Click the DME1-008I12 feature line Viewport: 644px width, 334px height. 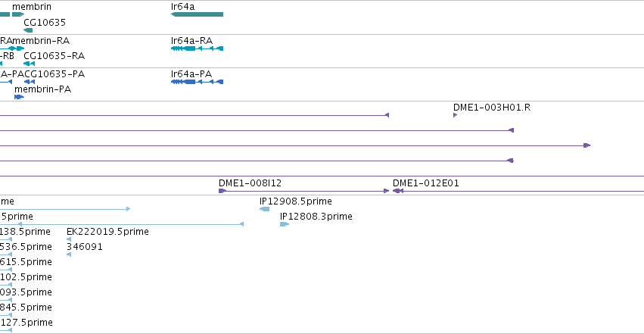coord(304,191)
